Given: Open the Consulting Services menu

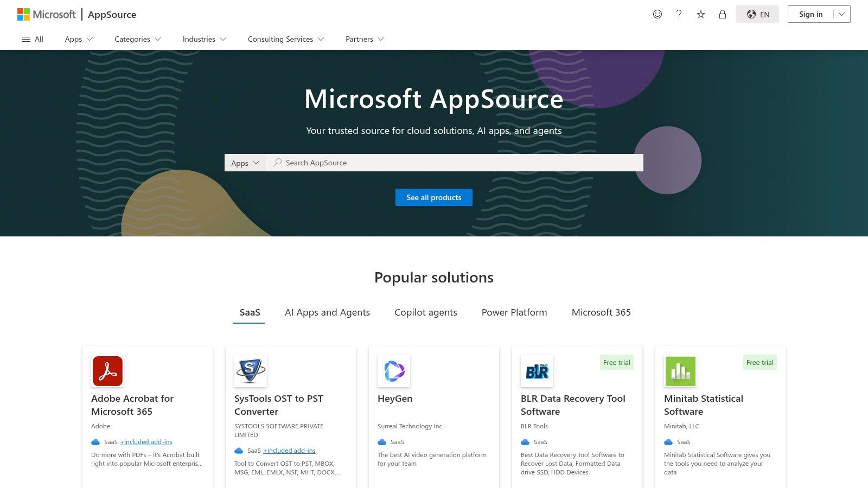Looking at the screenshot, I should 285,39.
